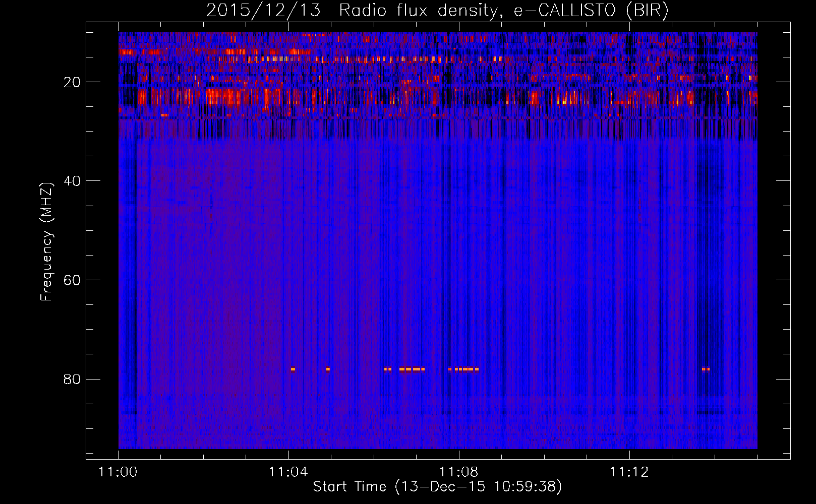This screenshot has height=504, width=816.
Task: Click the 11:08 time tick label
Action: pos(459,472)
